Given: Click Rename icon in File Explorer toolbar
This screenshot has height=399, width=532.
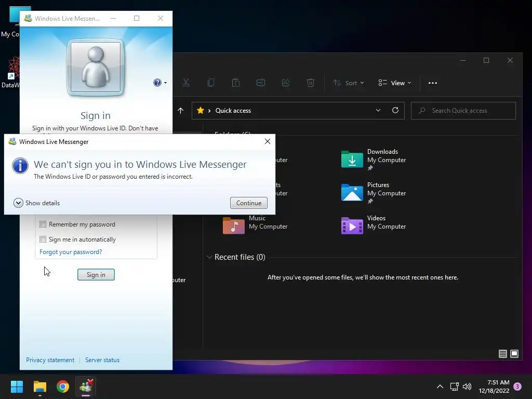Looking at the screenshot, I should tap(261, 83).
